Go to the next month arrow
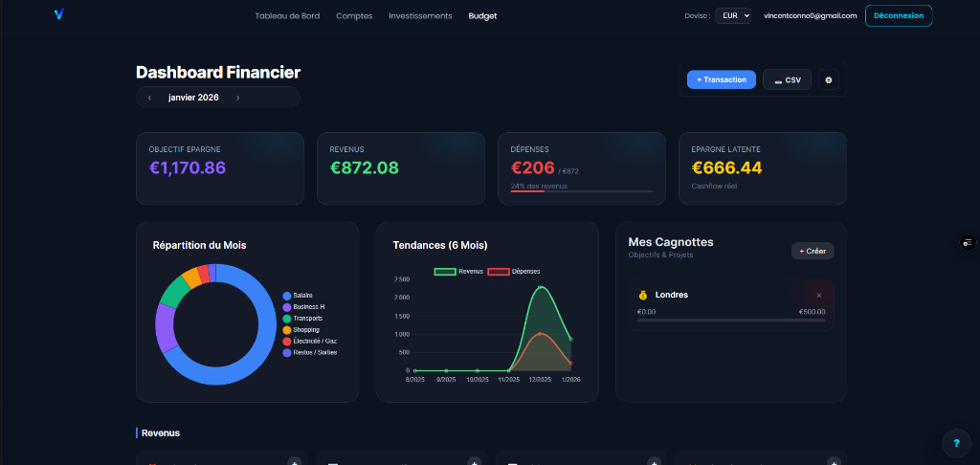The width and height of the screenshot is (980, 465). pos(238,98)
